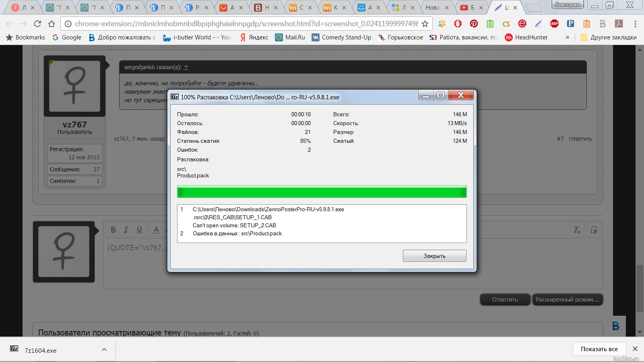Image resolution: width=644 pixels, height=362 pixels.
Task: Click the blue P extension icon
Action: pyautogui.click(x=570, y=24)
